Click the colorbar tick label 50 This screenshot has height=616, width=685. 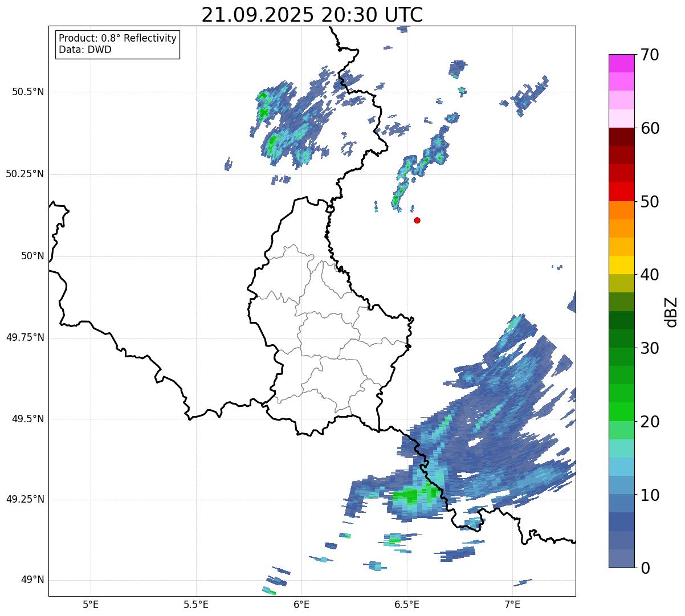(x=650, y=202)
